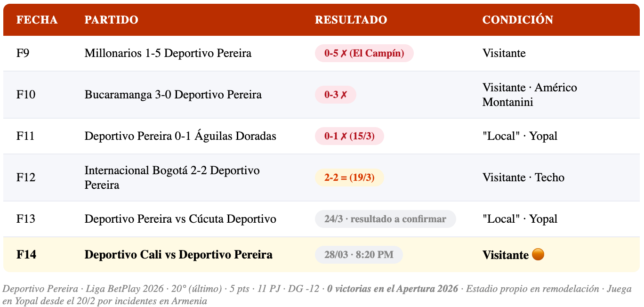Click the F14 fecha cell
The image size is (644, 307).
point(26,255)
